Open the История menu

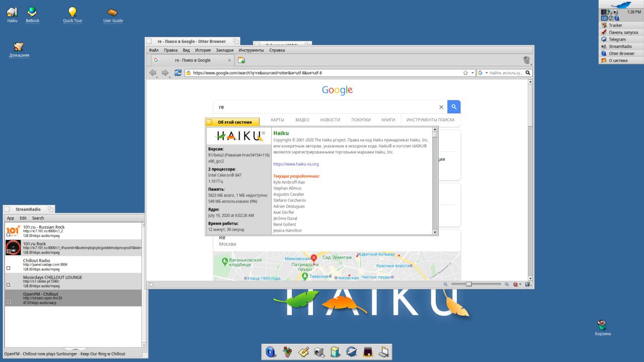point(203,50)
